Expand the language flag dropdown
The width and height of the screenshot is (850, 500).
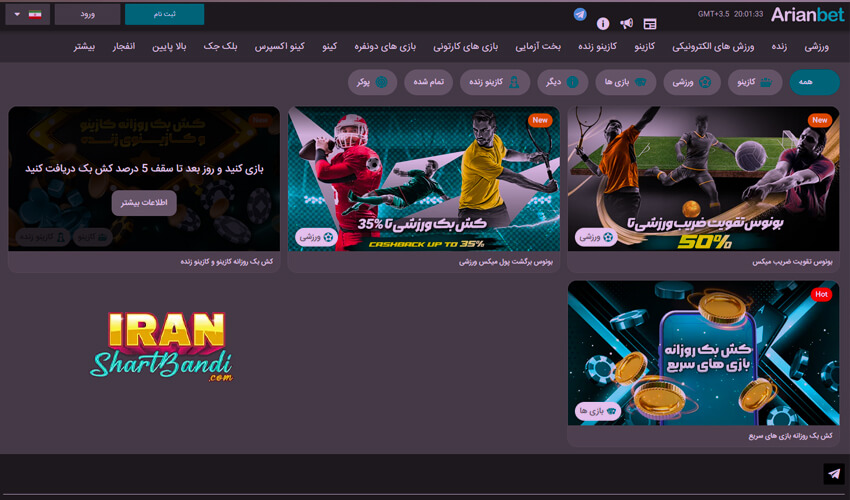click(x=28, y=14)
